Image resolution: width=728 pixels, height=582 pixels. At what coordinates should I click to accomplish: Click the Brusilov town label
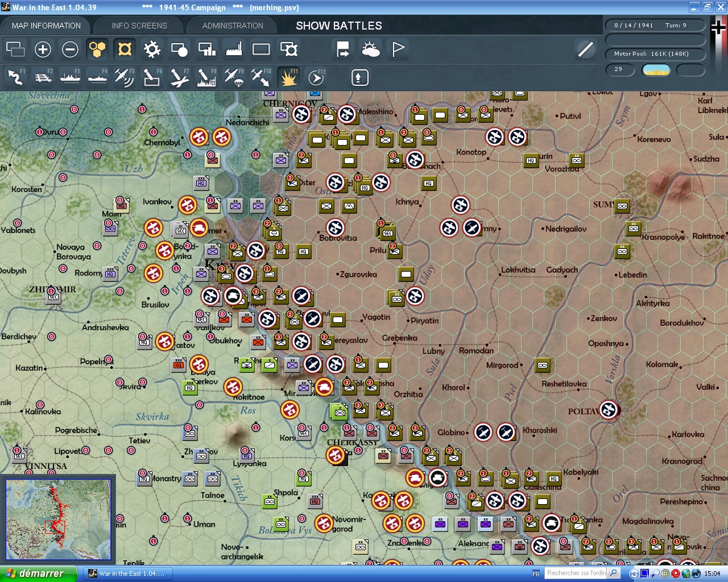coord(155,305)
